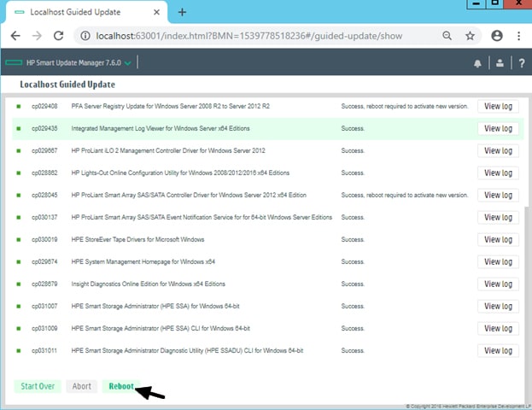Click the Localhost Guided Update page heading
The image size is (532, 410).
point(67,85)
